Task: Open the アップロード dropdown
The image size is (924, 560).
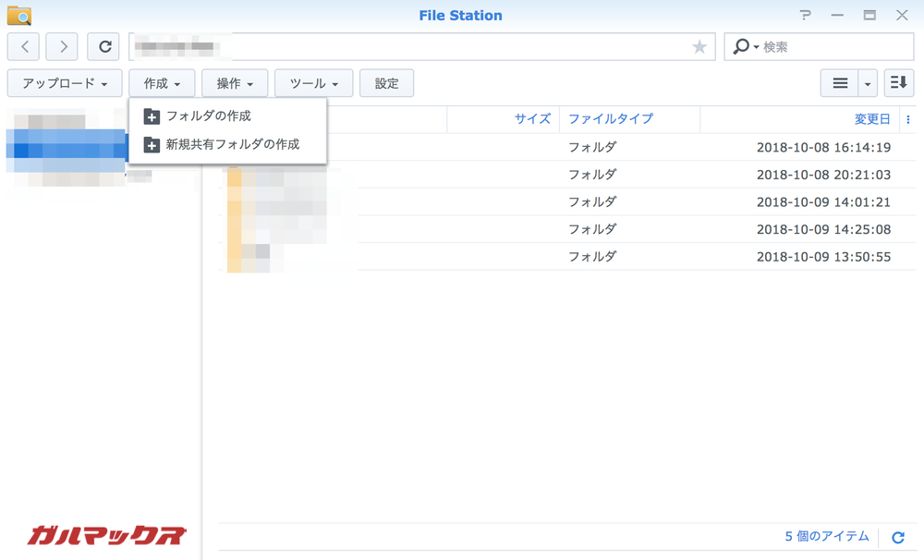Action: point(64,82)
